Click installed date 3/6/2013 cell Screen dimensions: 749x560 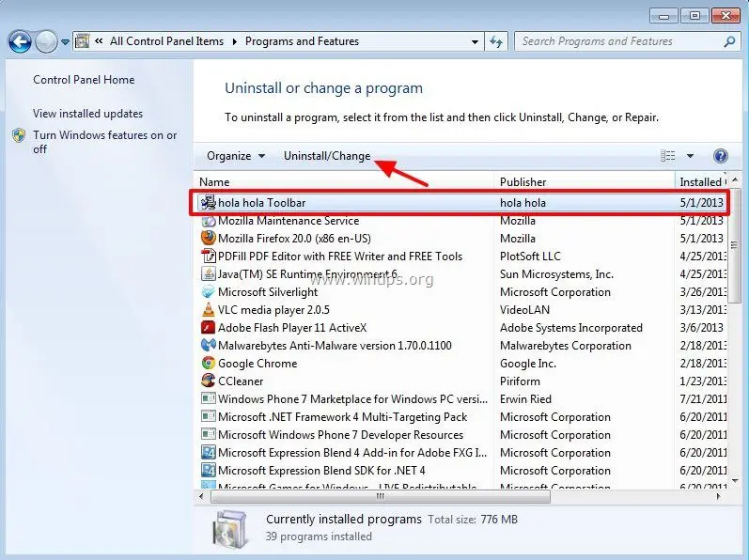701,328
